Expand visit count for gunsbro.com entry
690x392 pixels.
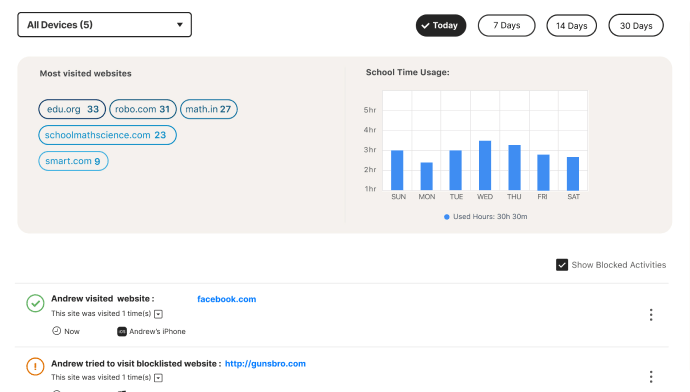[158, 378]
